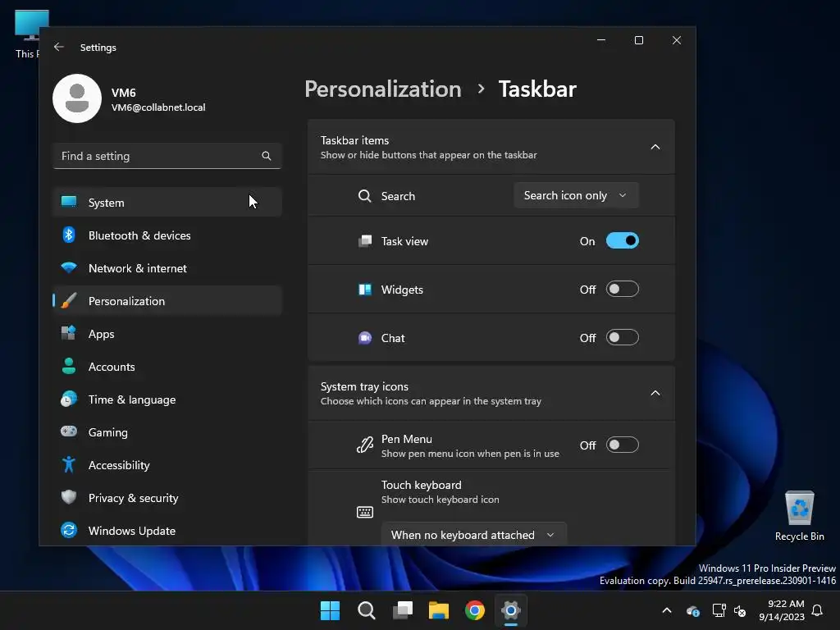840x630 pixels.
Task: Open the clock showing 9:22 AM
Action: click(782, 610)
